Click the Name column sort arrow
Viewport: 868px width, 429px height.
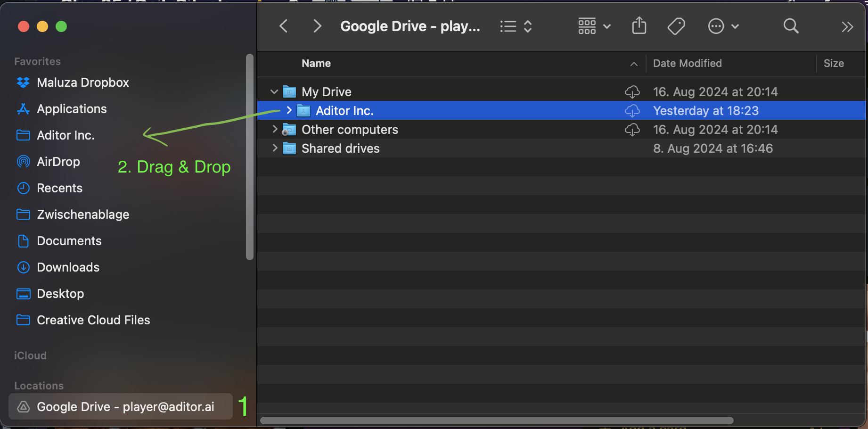(x=634, y=64)
